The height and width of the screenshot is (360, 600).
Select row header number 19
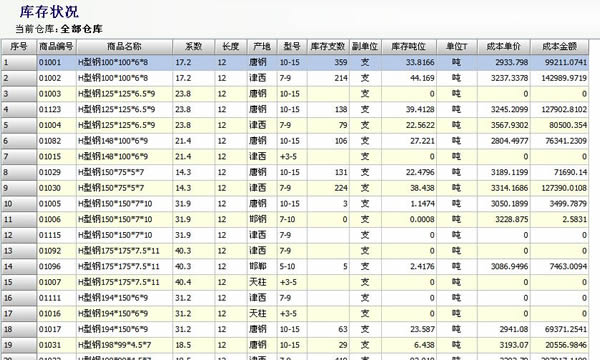click(19, 345)
